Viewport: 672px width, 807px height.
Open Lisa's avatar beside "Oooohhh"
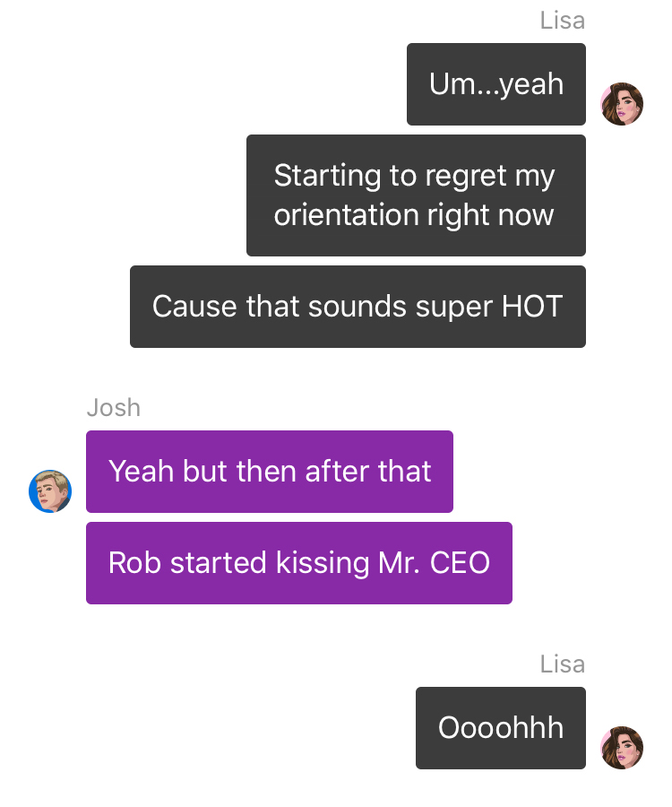(x=622, y=748)
